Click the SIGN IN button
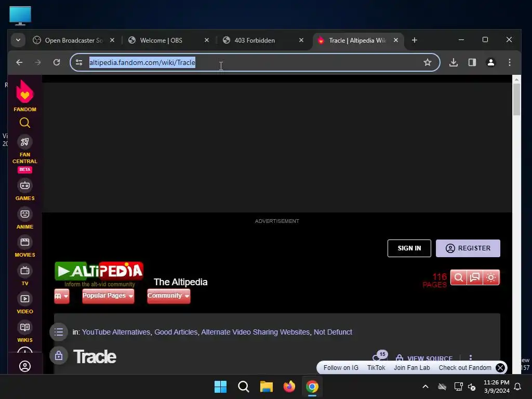532x399 pixels. [x=409, y=248]
